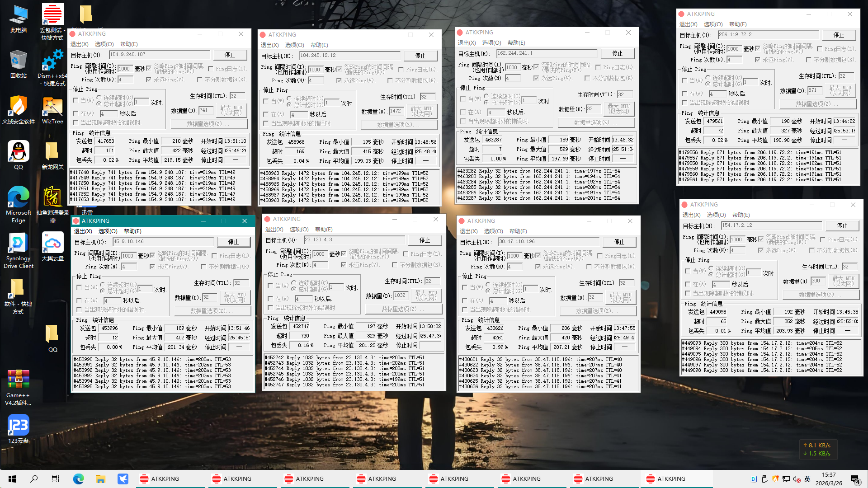Stop pinging host 154.17.2.12
Viewport: 868px width, 488px height.
(842, 225)
